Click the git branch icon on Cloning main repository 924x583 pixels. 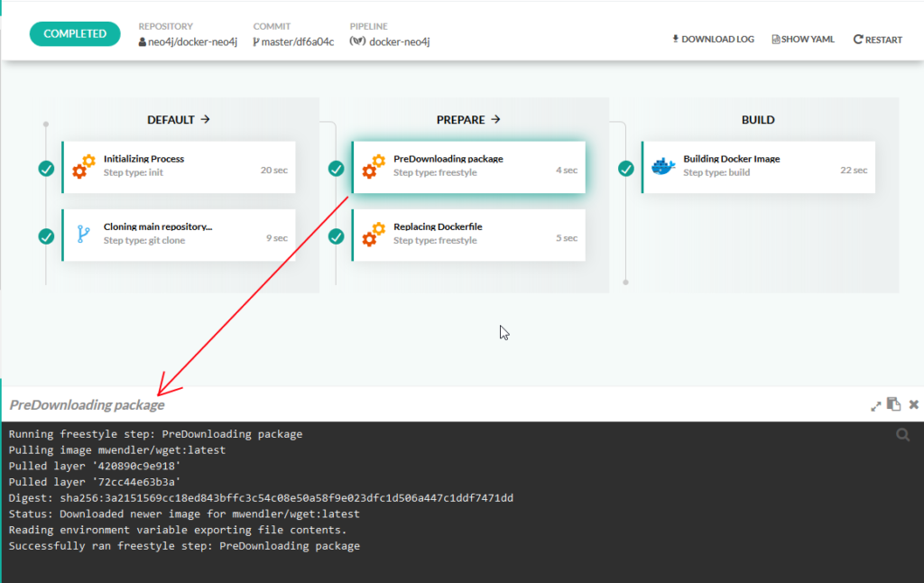[x=84, y=234]
